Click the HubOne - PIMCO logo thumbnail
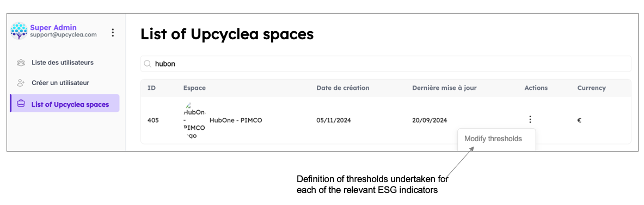 [194, 120]
